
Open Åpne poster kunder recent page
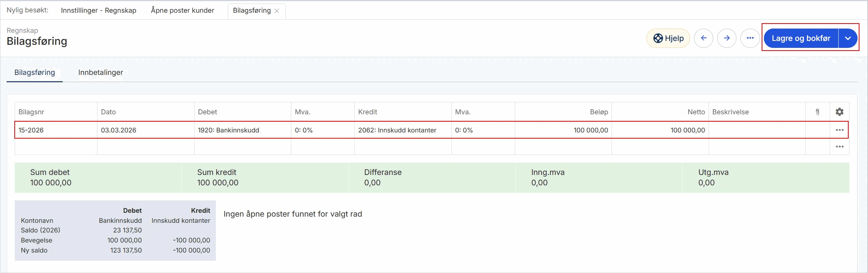pos(183,10)
